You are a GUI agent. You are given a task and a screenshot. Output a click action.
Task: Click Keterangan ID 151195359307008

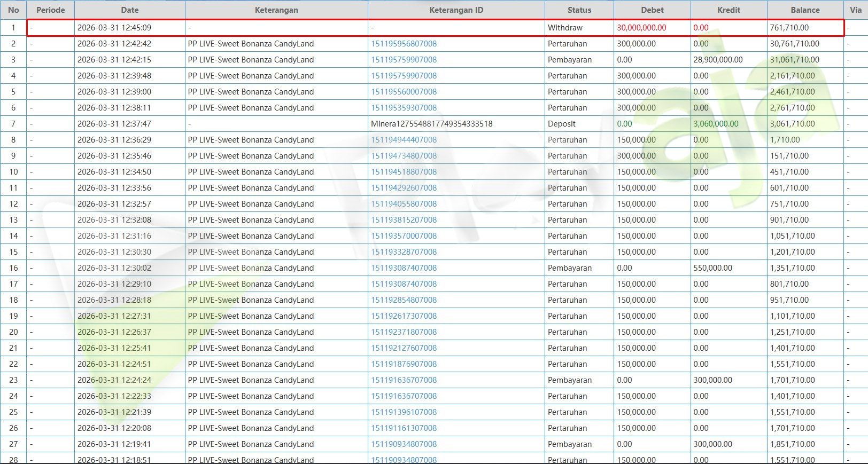point(404,108)
